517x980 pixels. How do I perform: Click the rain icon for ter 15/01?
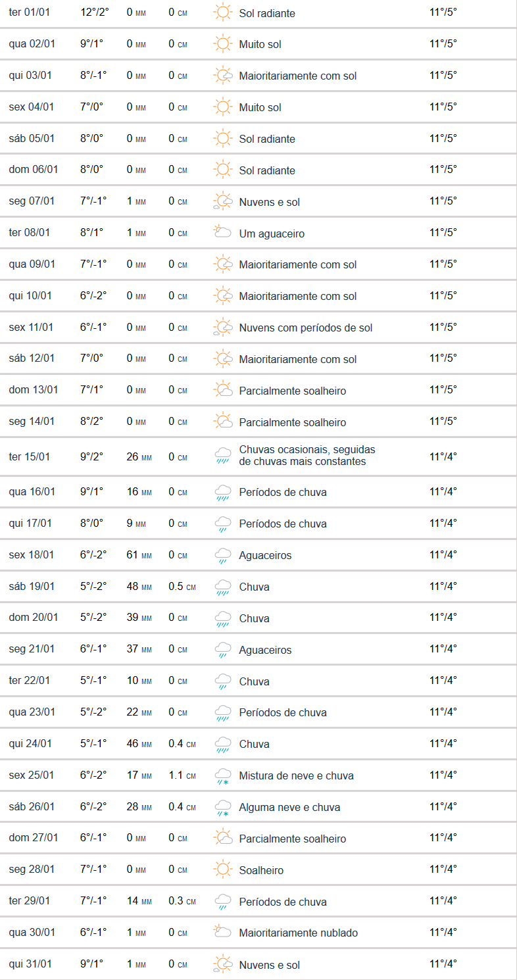click(223, 456)
